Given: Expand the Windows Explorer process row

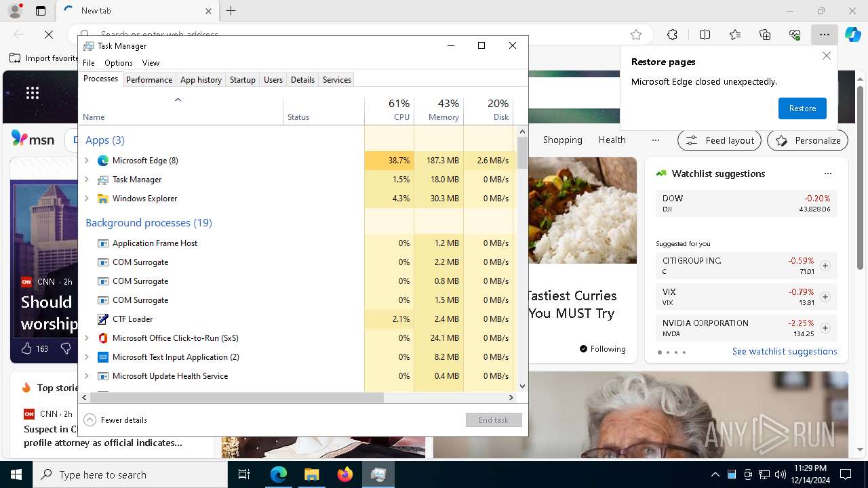Looking at the screenshot, I should [x=86, y=199].
